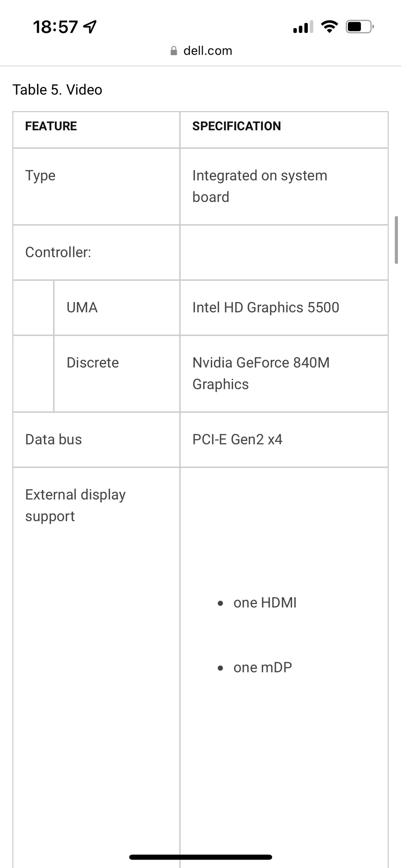This screenshot has width=401, height=868.
Task: Tap the location arrow icon
Action: click(90, 27)
